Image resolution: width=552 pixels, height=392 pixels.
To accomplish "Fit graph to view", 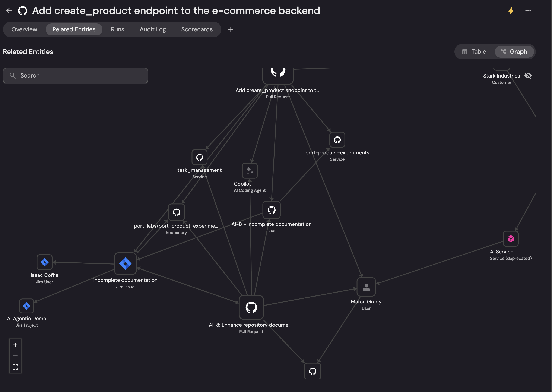I will point(15,367).
